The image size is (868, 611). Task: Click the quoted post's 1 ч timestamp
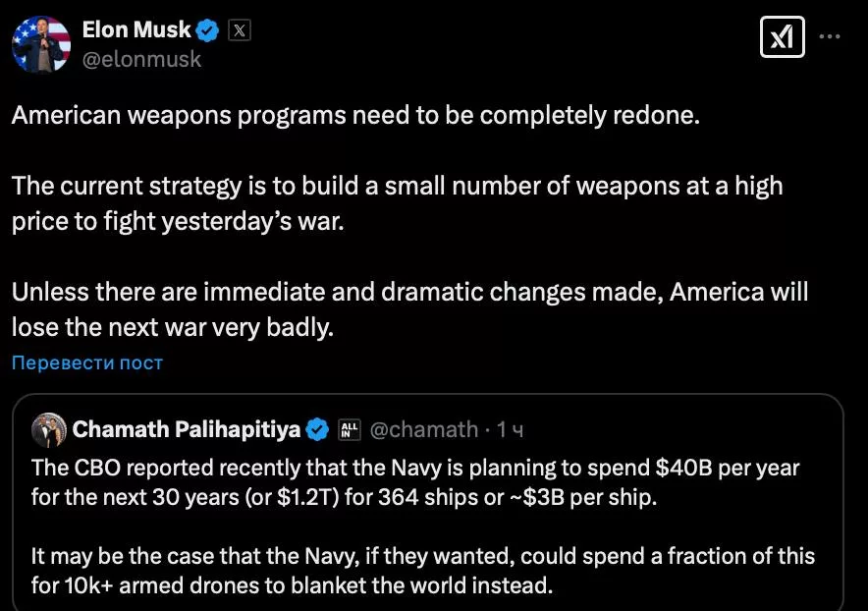510,429
